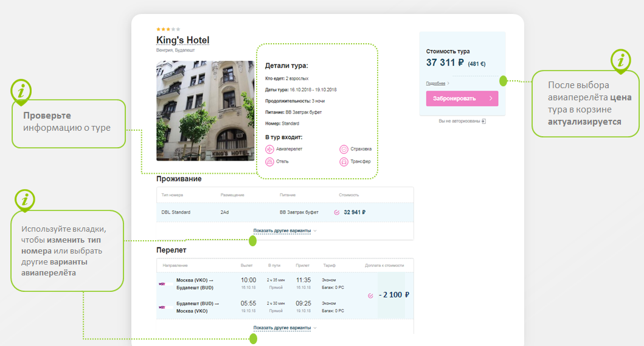Click the Проживание section heading
This screenshot has height=346, width=644.
coord(179,179)
